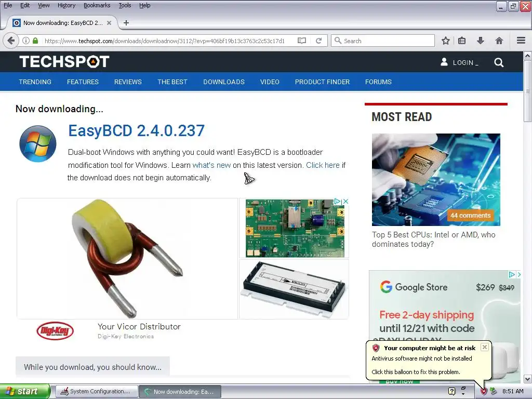Viewport: 532px width, 399px height.
Task: Open the History menu
Action: [66, 5]
